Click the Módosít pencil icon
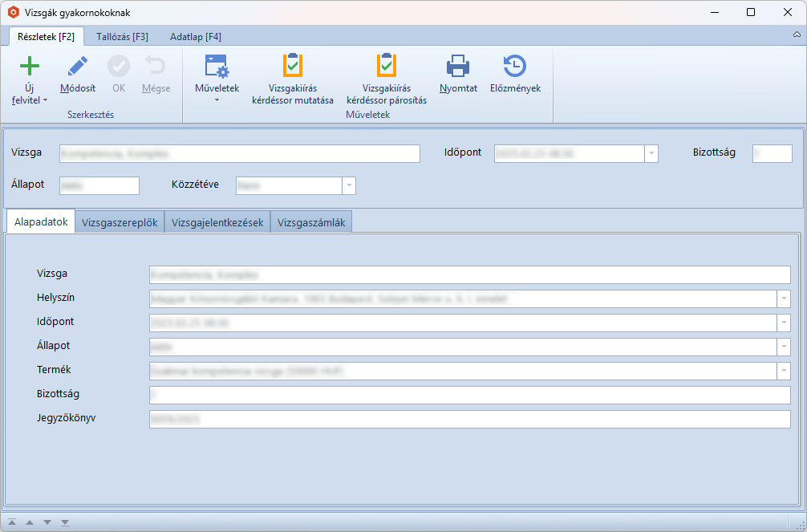 coord(78,67)
